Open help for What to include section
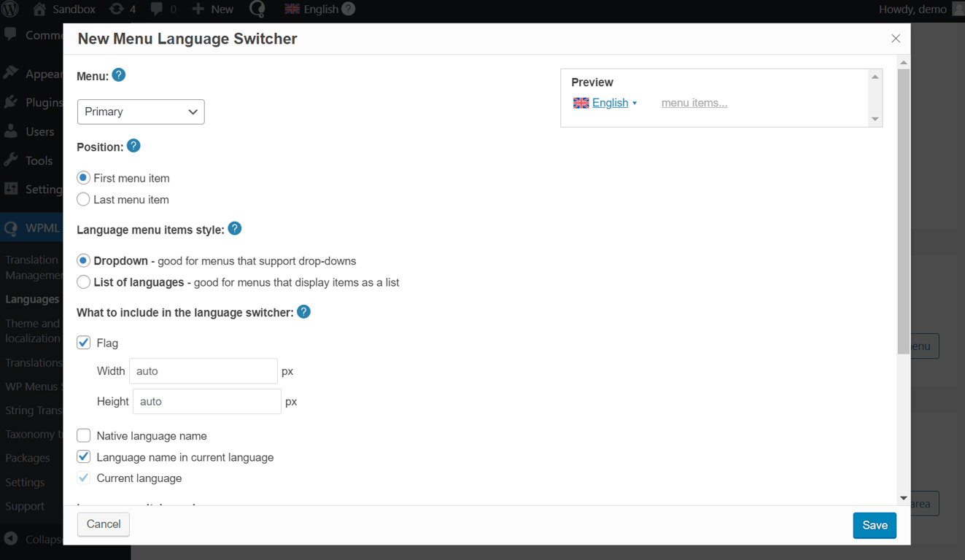Screen dimensions: 965x560 coord(303,311)
